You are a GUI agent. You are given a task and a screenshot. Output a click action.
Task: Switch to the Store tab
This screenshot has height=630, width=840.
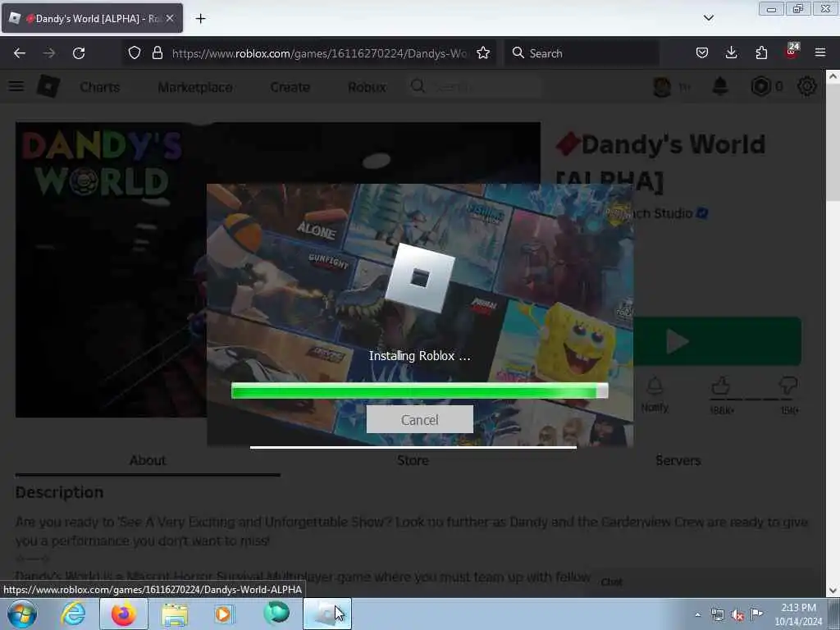(413, 460)
